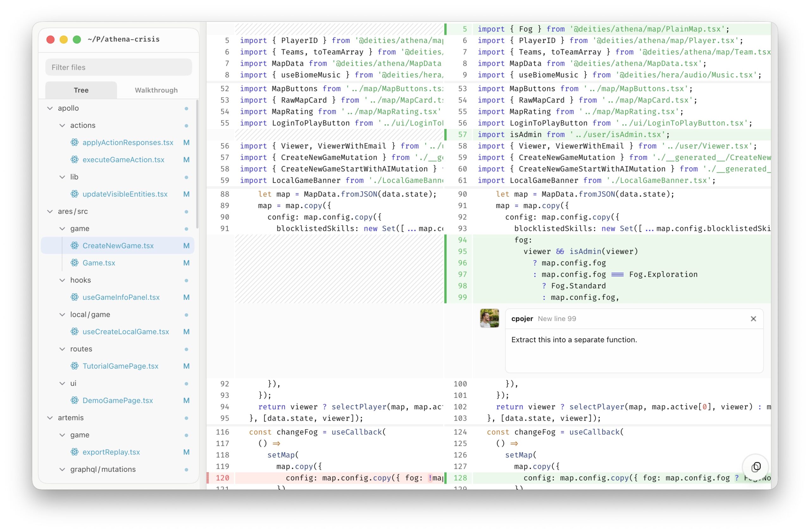Click the ~/P/athena-crisis title
The width and height of the screenshot is (810, 532).
point(123,40)
